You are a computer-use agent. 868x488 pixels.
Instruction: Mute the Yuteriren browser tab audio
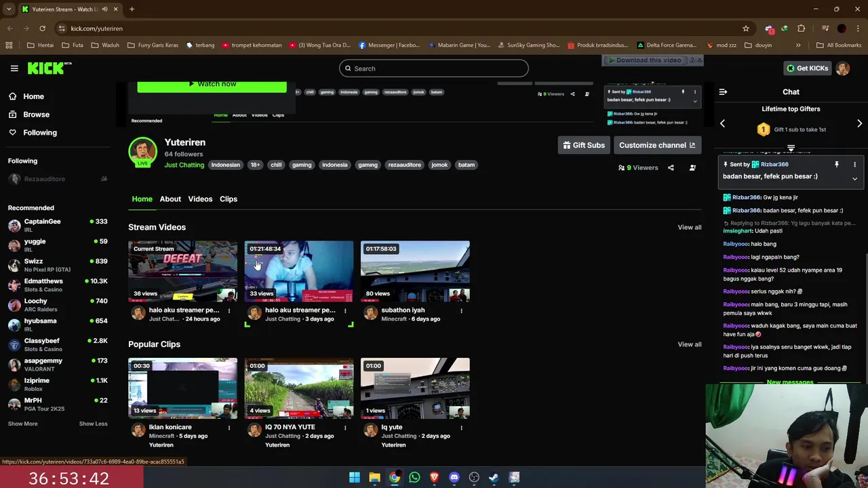(x=104, y=9)
